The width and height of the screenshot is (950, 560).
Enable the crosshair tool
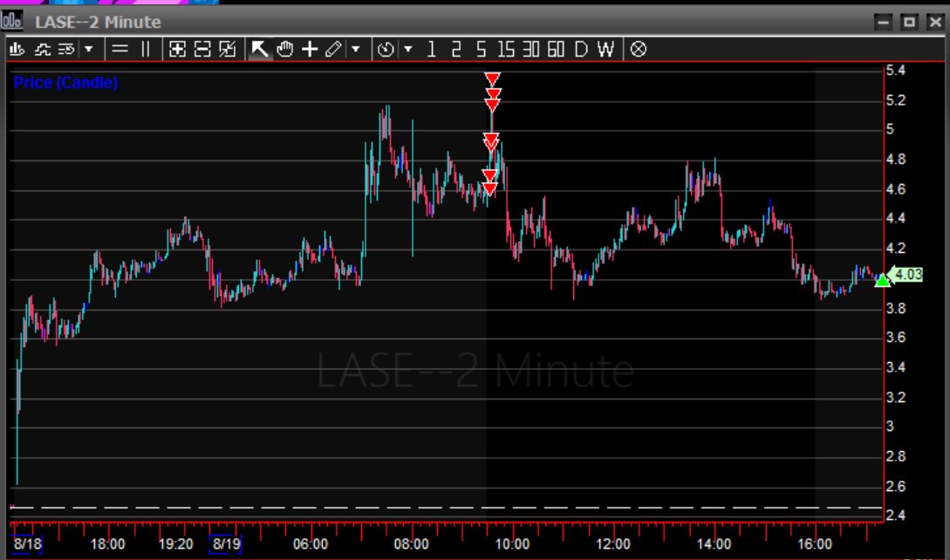click(309, 50)
